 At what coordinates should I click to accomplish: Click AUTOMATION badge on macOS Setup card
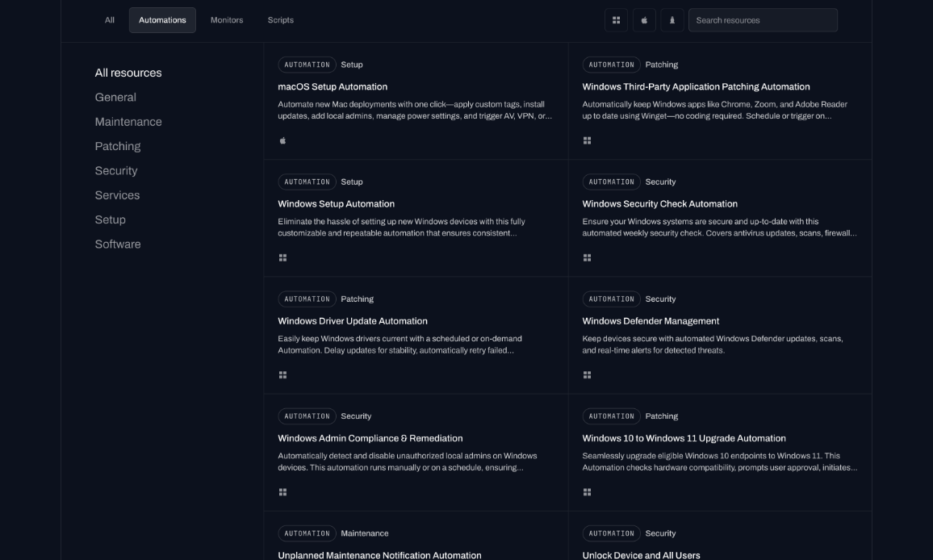click(307, 65)
